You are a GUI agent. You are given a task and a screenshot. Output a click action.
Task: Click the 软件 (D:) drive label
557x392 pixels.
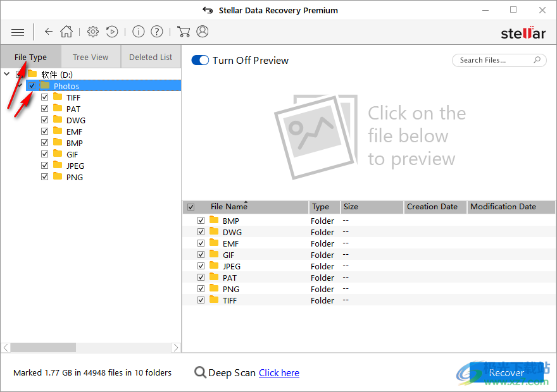pos(57,75)
